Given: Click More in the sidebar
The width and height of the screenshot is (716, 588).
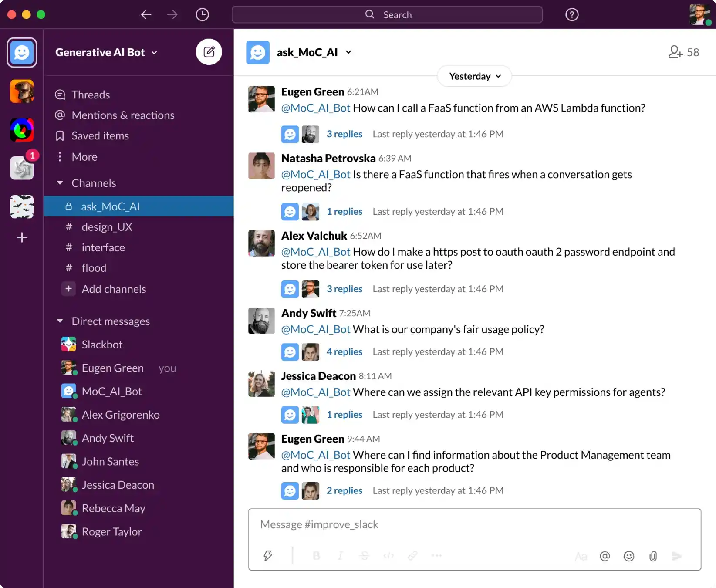Looking at the screenshot, I should pos(84,157).
